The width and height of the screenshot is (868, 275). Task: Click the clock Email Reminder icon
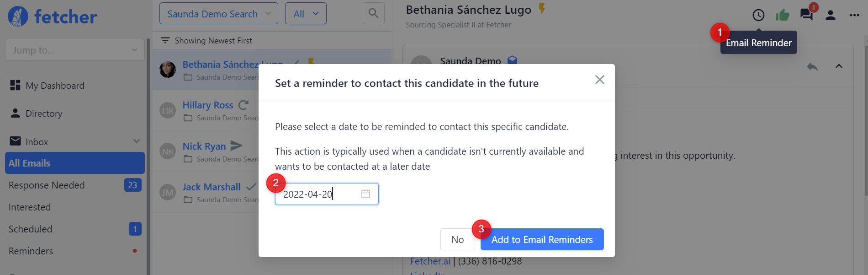click(x=758, y=15)
